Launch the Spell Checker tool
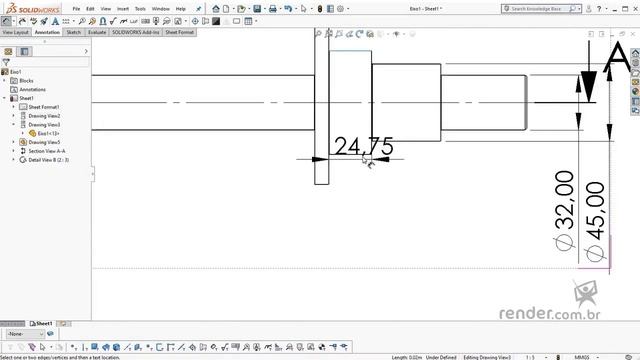Screen dimensions: 640x360 [33, 21]
